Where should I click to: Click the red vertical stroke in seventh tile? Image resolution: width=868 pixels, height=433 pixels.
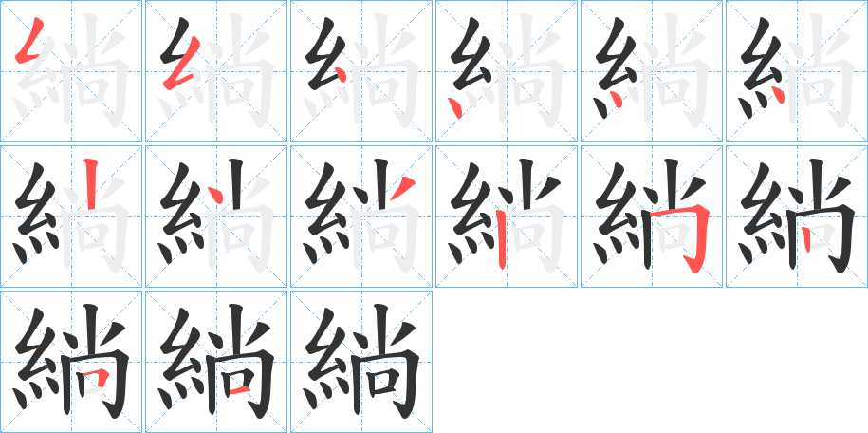click(90, 183)
